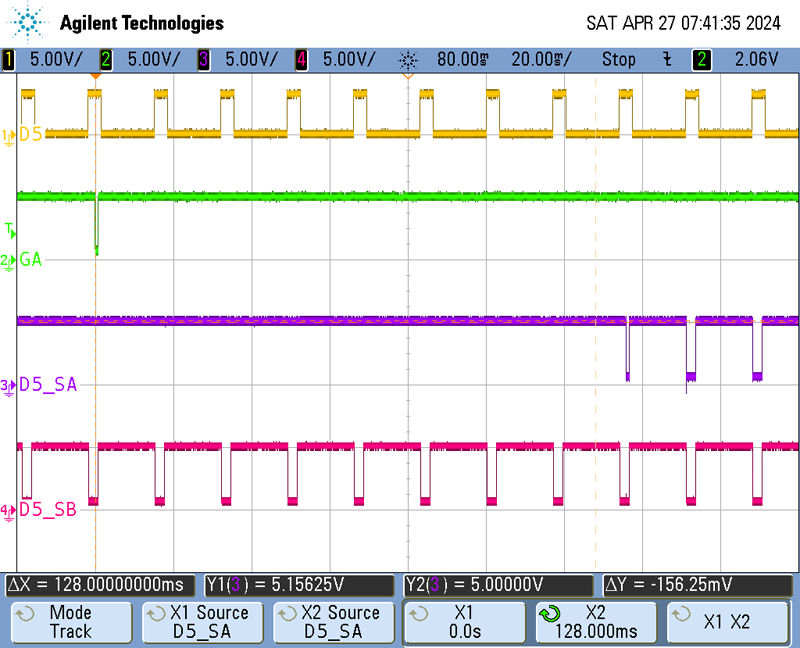
Task: Toggle cursor Mode Track softkey
Action: coord(70,622)
